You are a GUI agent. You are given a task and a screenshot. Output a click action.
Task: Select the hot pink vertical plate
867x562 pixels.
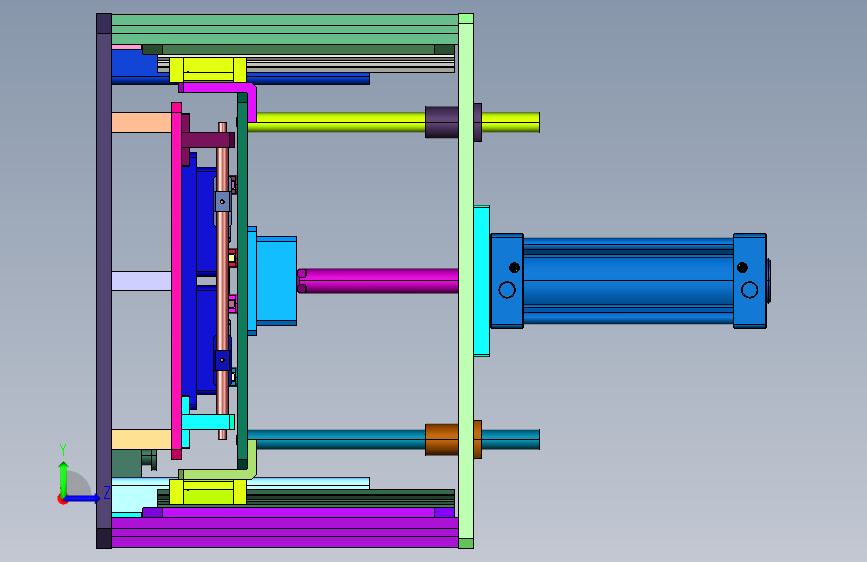tap(176, 280)
